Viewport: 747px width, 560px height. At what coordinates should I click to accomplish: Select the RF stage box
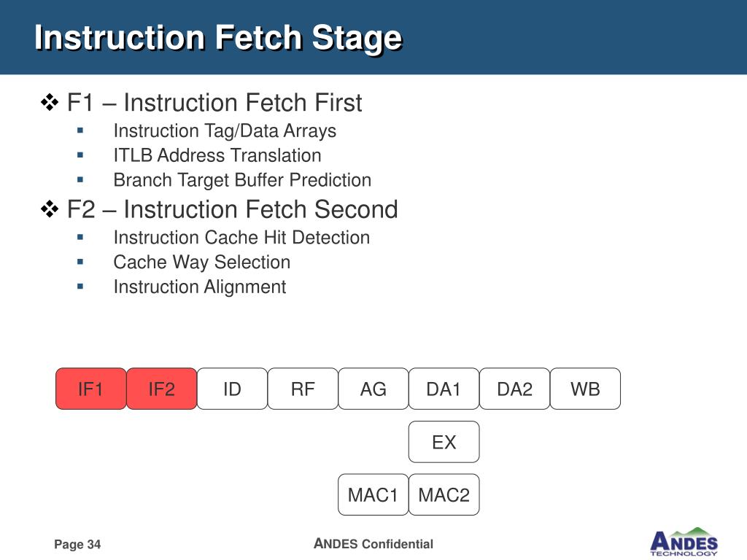pyautogui.click(x=303, y=389)
